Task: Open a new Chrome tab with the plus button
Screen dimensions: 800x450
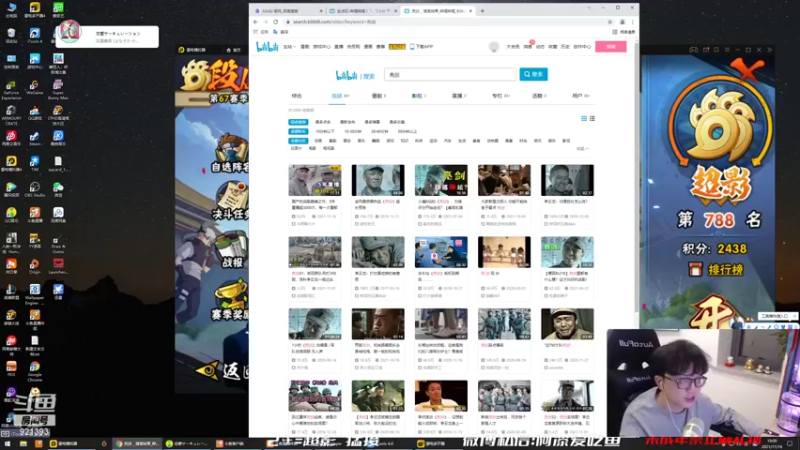Action: [x=482, y=11]
